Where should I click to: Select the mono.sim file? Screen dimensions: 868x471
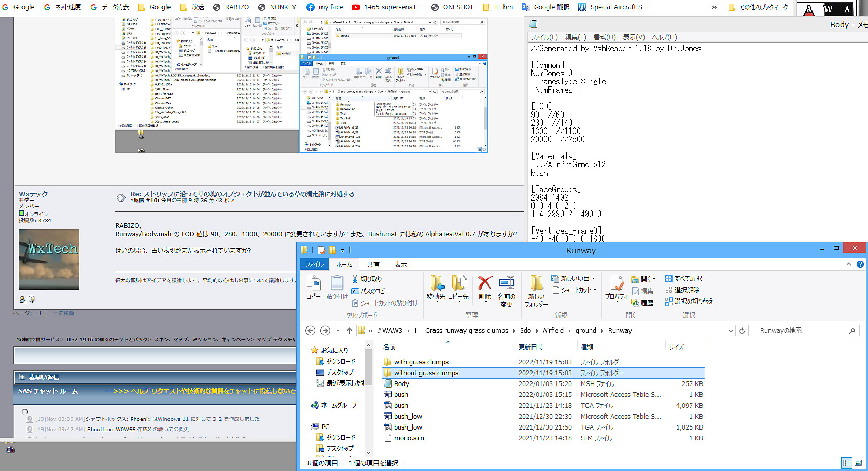[543, 438]
